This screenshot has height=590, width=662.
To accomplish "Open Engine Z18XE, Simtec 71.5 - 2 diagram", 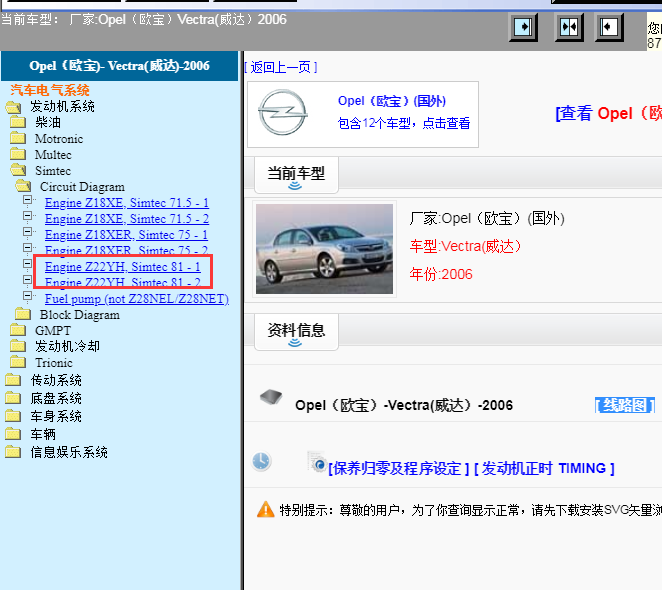I will coord(127,219).
